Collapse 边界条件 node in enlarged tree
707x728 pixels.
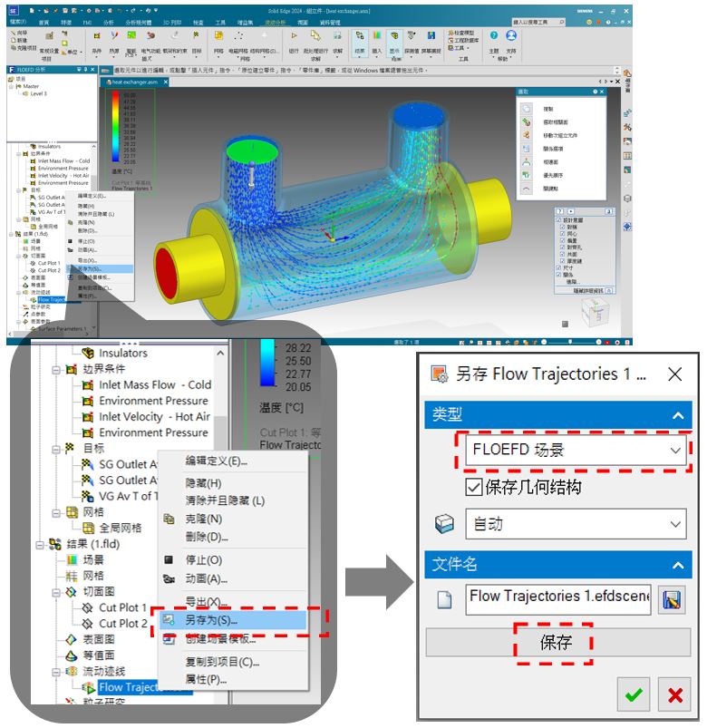[x=55, y=370]
